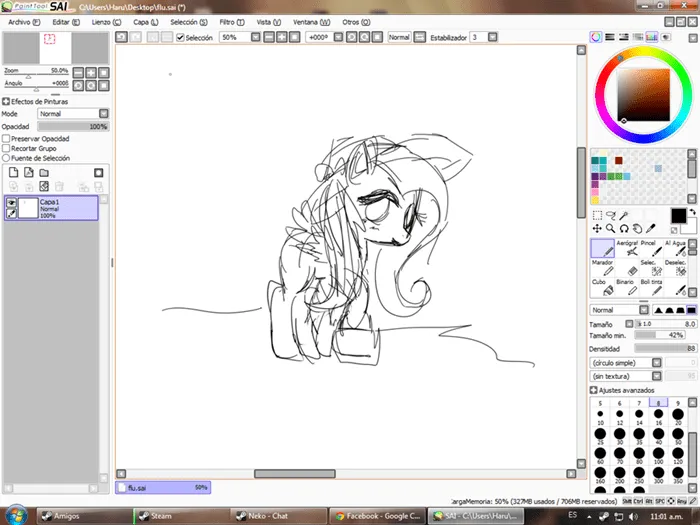Choose the Binario binary pen tool
700x525 pixels.
[x=627, y=288]
